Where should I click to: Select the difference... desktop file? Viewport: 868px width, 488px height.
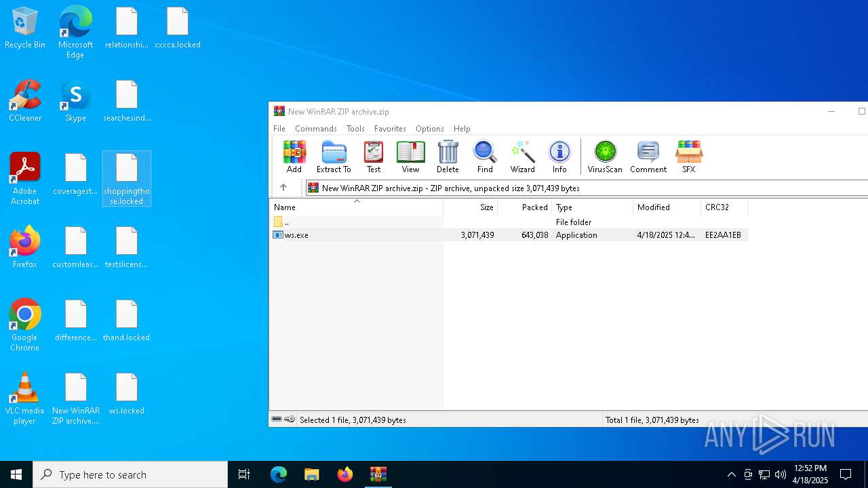coord(75,321)
